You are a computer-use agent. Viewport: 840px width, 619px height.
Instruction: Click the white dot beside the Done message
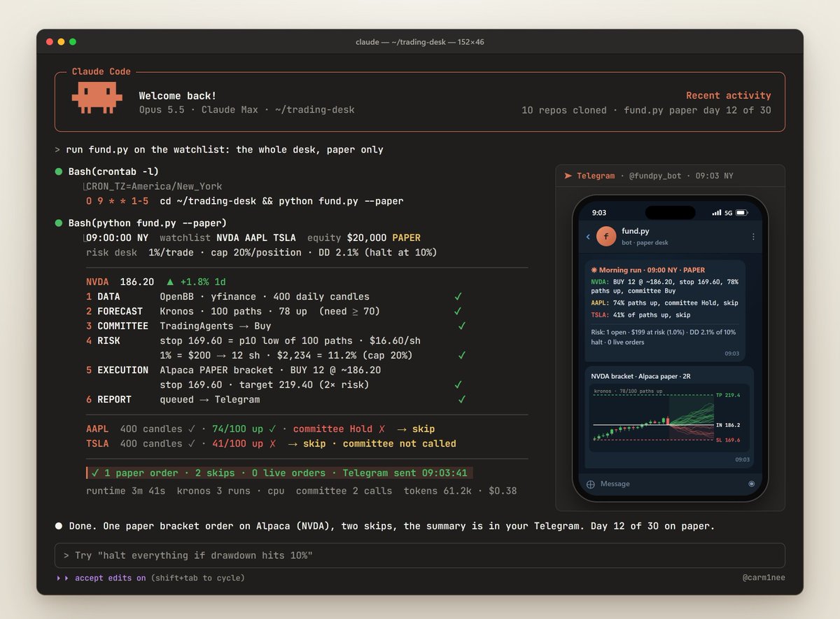[59, 525]
